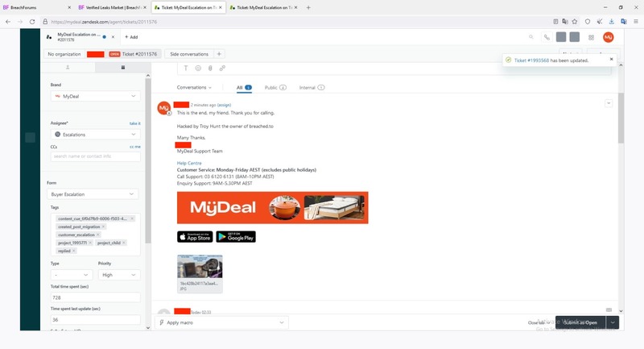Open the attached JPG thumbnail
The width and height of the screenshot is (644, 349).
[200, 267]
